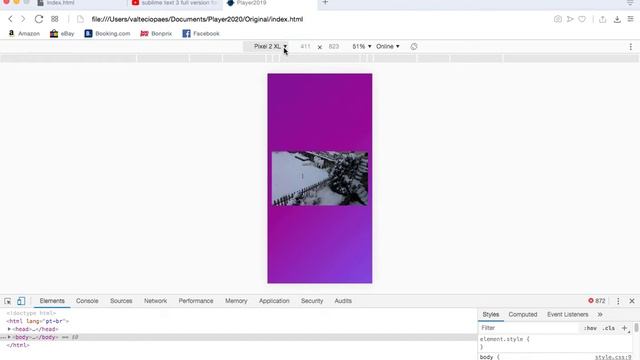The height and width of the screenshot is (360, 640).
Task: Go back with the browser back arrow
Action: [11, 19]
